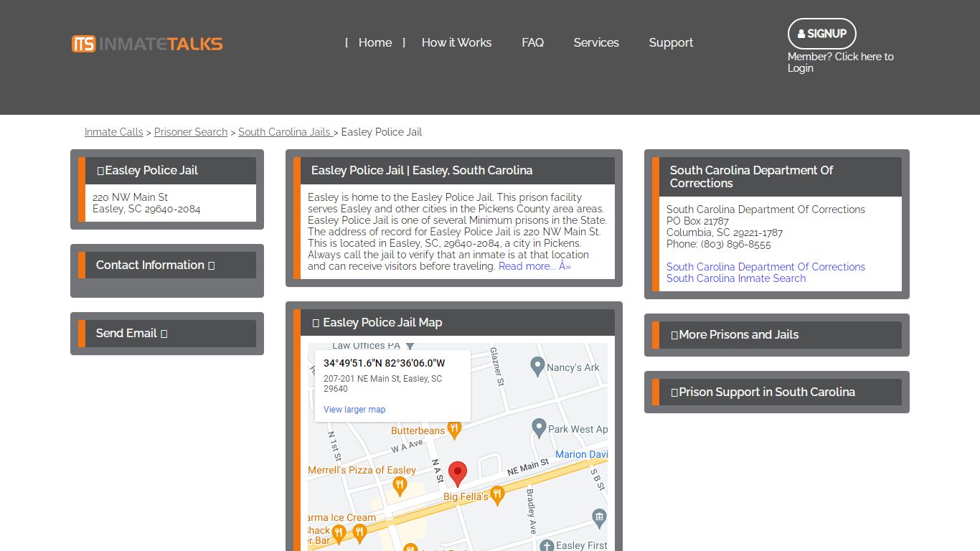Image resolution: width=980 pixels, height=551 pixels.
Task: Click the SIGNUP button
Action: pyautogui.click(x=822, y=34)
